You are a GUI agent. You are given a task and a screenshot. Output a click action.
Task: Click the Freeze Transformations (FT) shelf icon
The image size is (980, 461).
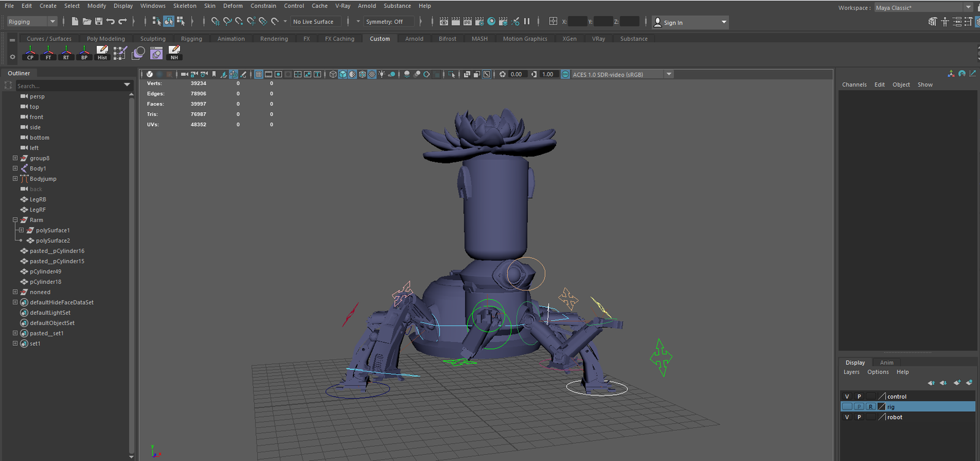(x=48, y=53)
